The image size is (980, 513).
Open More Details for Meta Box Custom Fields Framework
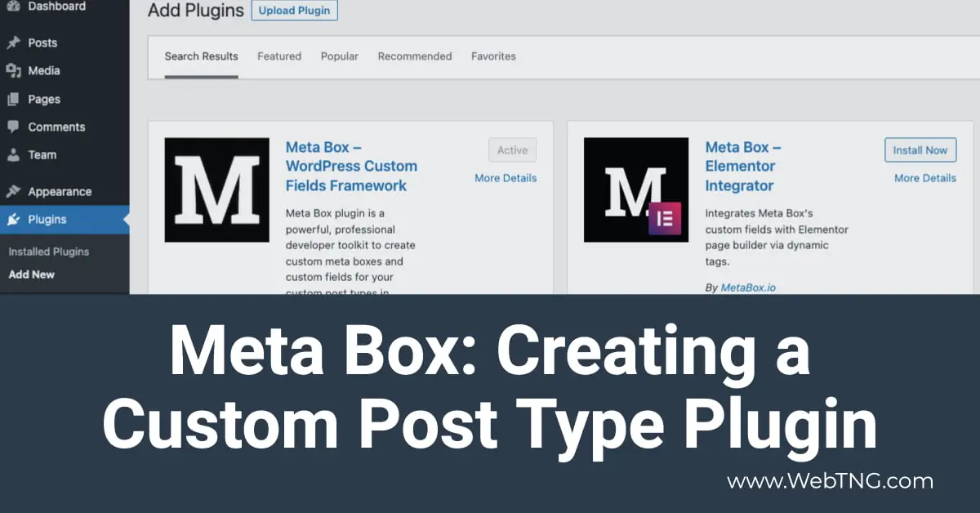point(506,178)
